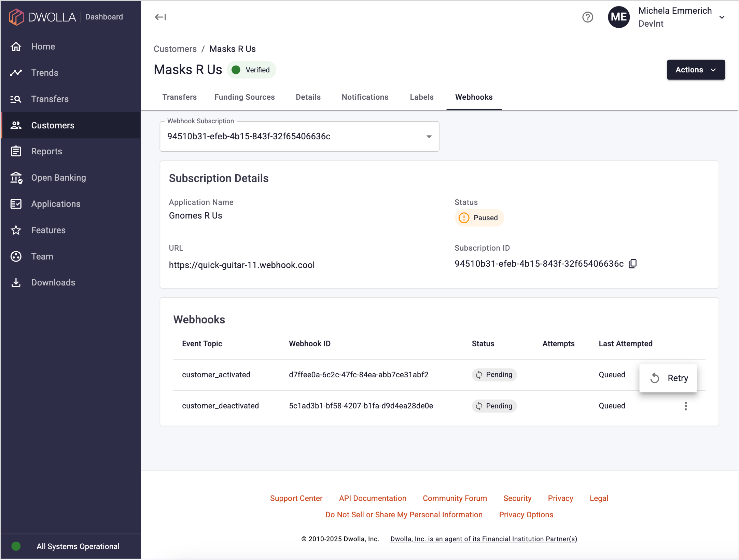Copy the Subscription ID to clipboard
The image size is (739, 560).
pyautogui.click(x=633, y=264)
